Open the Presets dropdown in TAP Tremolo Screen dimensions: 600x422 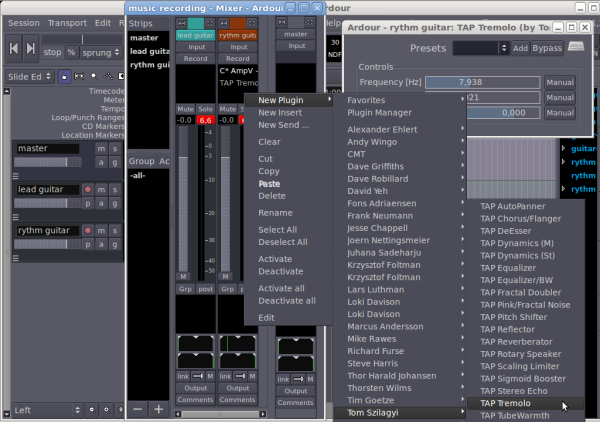tap(481, 48)
